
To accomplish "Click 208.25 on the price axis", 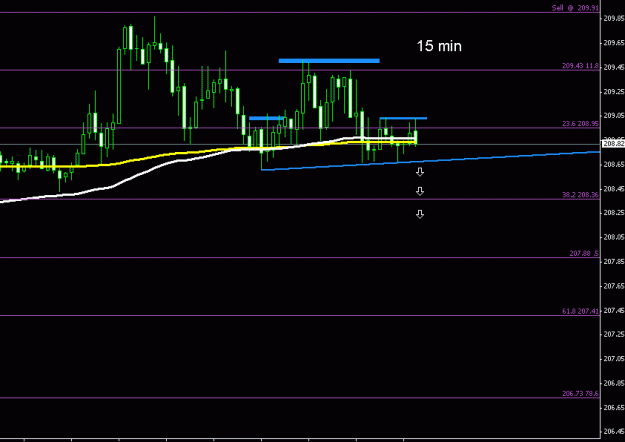I will tap(614, 213).
